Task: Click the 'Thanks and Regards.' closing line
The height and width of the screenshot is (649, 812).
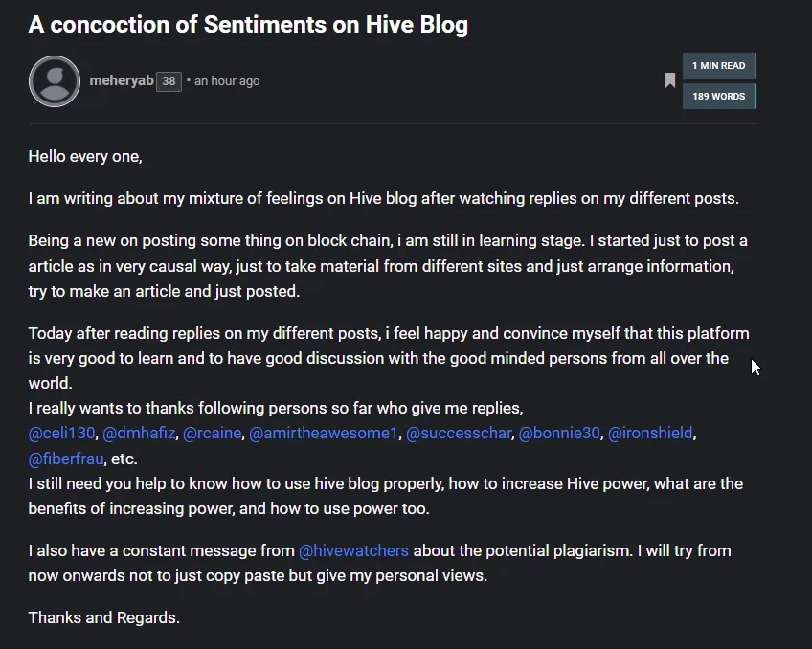Action: 104,617
